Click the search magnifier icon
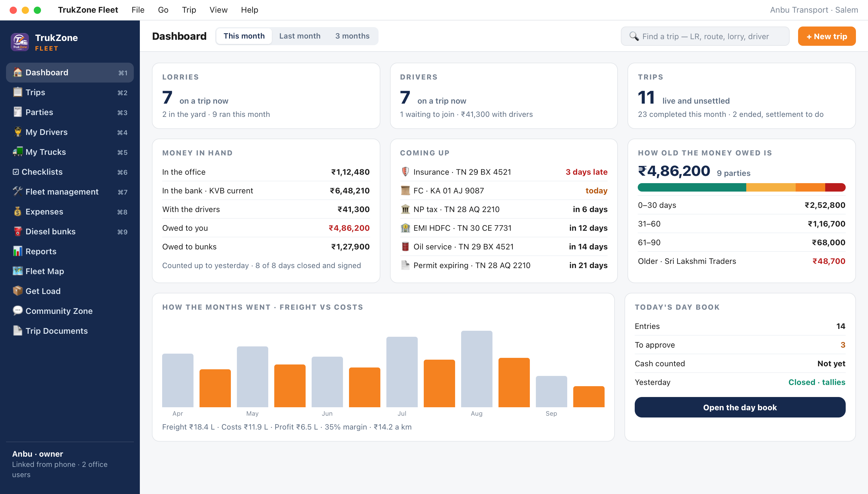This screenshot has height=494, width=868. point(634,36)
